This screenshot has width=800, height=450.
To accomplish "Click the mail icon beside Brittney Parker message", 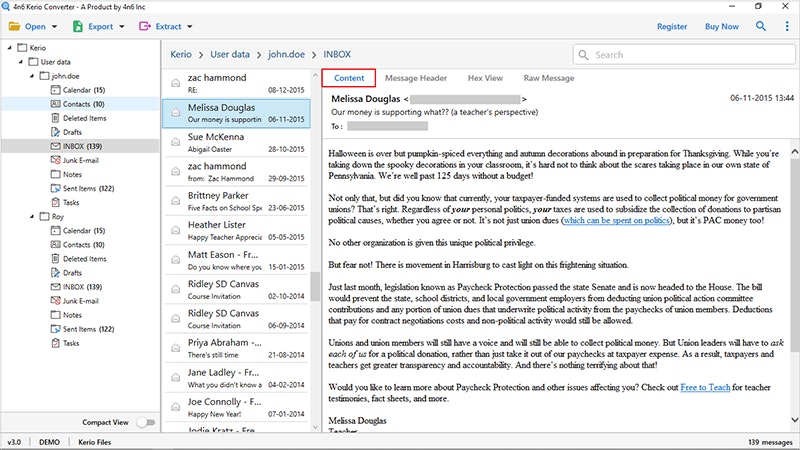I will click(176, 201).
